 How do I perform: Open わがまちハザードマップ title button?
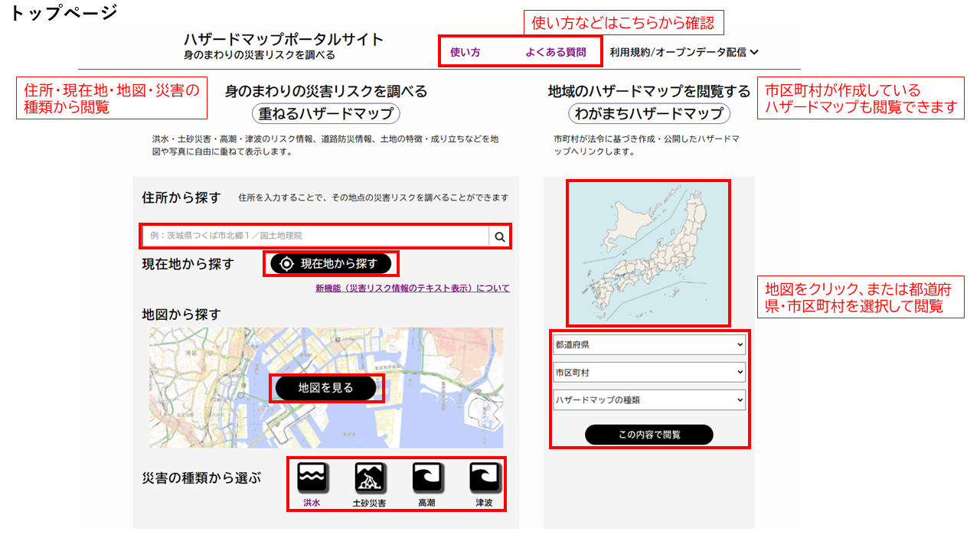point(649,114)
